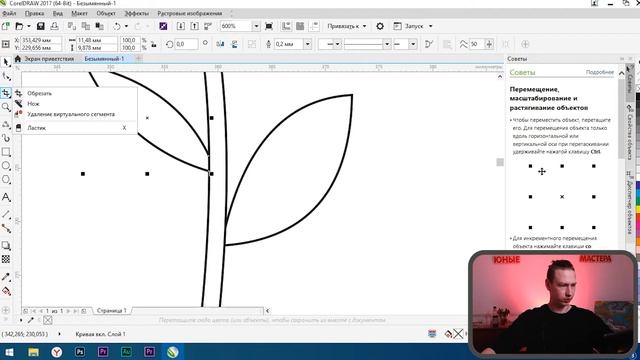Image resolution: width=640 pixels, height=360 pixels.
Task: Open the Вид menu
Action: point(58,13)
